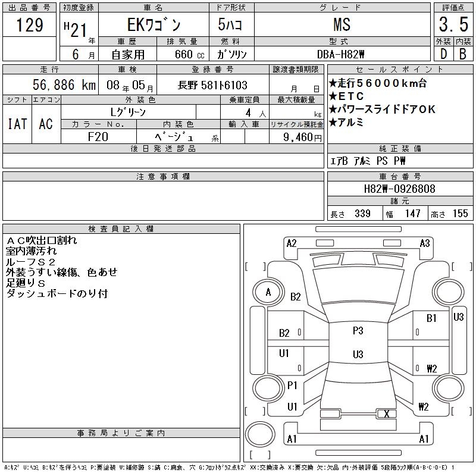476x476 pixels.
Task: Select sales point ★ETC
Action: (x=346, y=96)
